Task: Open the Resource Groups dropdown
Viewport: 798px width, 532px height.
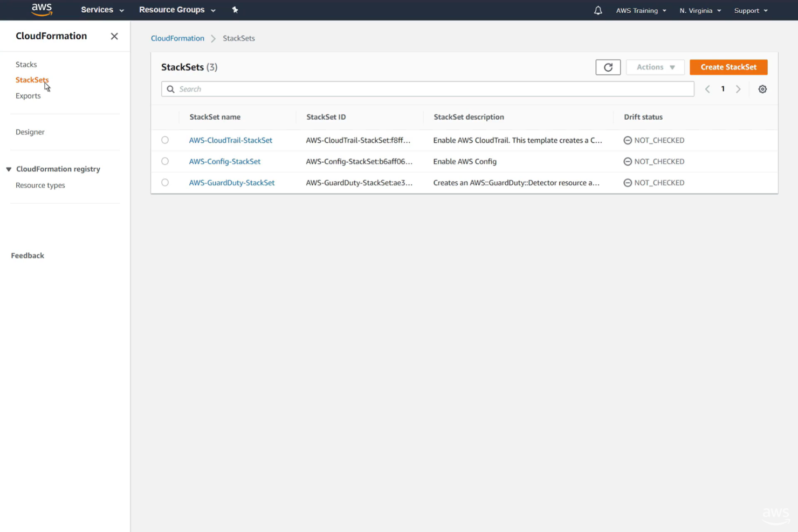Action: [177, 10]
